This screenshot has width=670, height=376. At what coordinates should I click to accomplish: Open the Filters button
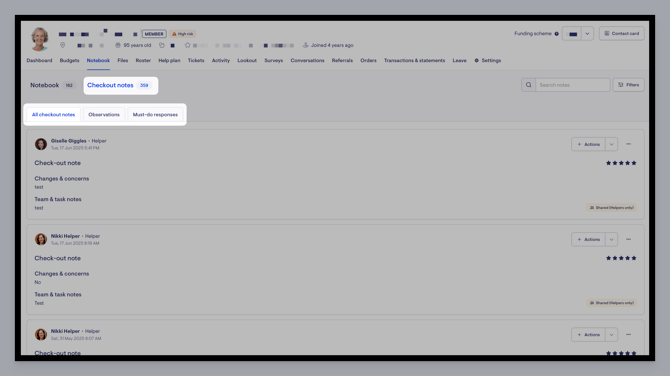pyautogui.click(x=629, y=85)
